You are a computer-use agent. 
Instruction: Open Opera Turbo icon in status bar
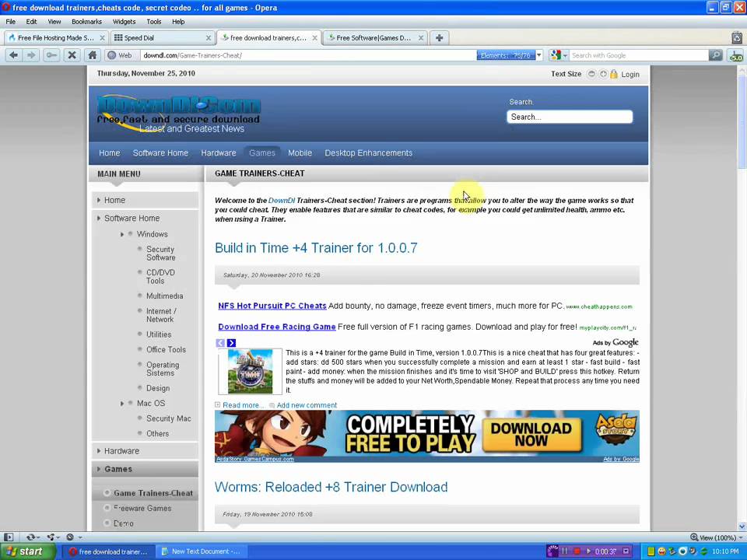point(72,537)
